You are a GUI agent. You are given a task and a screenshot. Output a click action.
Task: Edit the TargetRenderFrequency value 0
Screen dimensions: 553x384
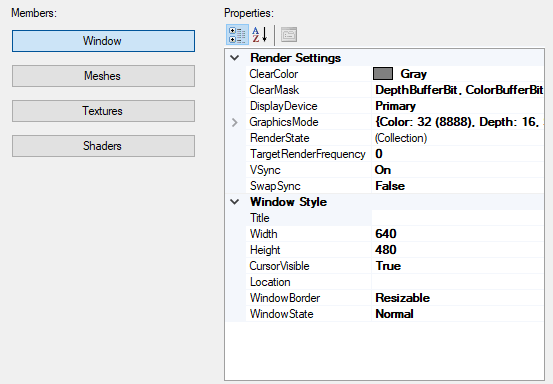(x=379, y=154)
